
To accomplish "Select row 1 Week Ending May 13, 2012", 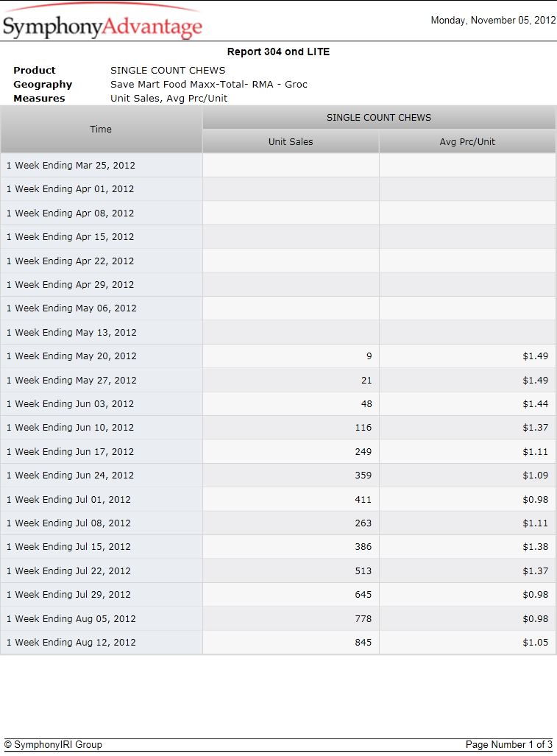I will coord(278,332).
